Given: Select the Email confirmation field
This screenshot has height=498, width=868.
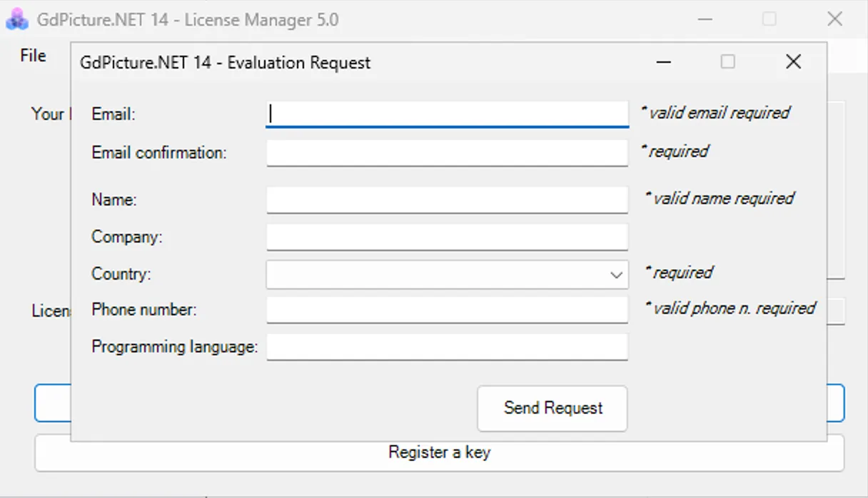Looking at the screenshot, I should (x=446, y=153).
